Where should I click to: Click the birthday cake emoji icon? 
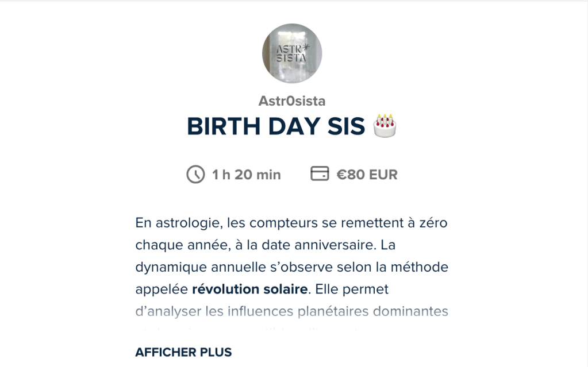click(x=385, y=126)
